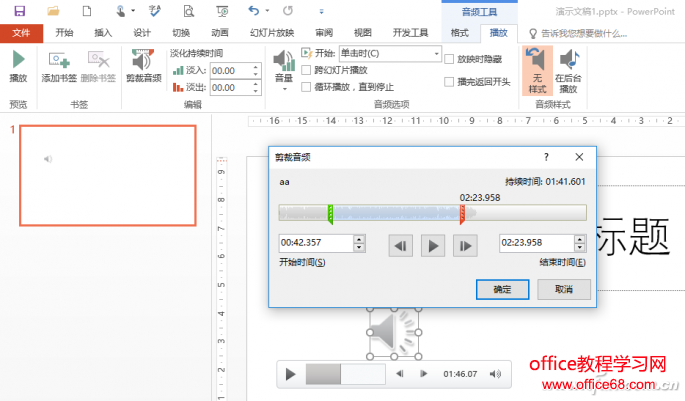Screen dimensions: 685x401
Task: Open print preview icon
Action: coord(189,11)
